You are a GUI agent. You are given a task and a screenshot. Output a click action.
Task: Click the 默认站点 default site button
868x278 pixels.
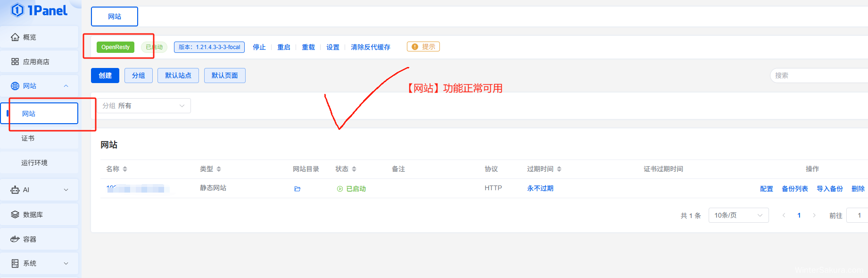click(x=178, y=76)
